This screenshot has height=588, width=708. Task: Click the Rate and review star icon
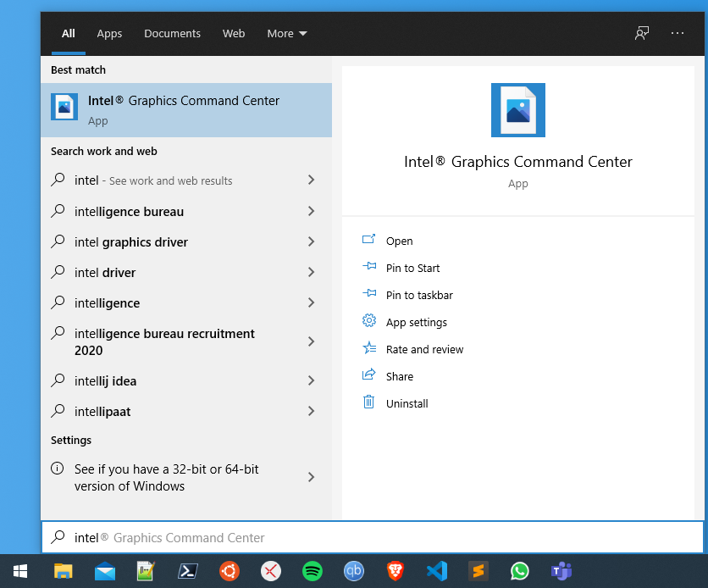click(369, 347)
